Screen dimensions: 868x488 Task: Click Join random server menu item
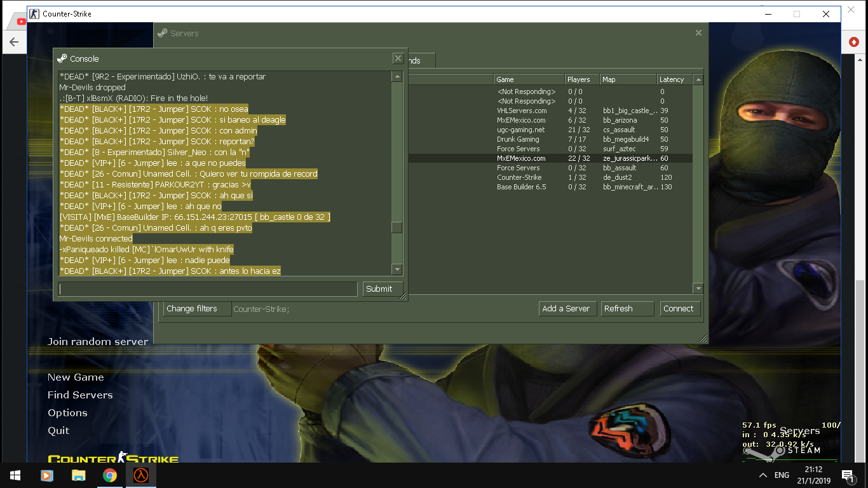(98, 342)
